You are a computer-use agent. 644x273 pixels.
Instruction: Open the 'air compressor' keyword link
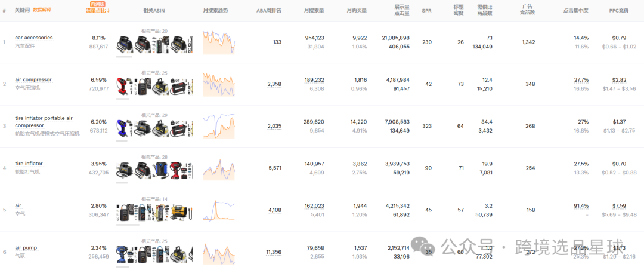(x=33, y=79)
